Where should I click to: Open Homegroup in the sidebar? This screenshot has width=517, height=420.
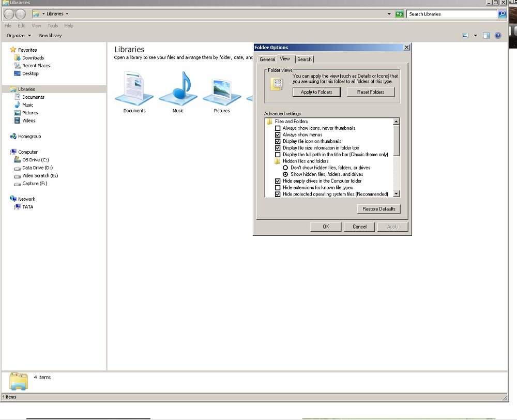(x=29, y=137)
